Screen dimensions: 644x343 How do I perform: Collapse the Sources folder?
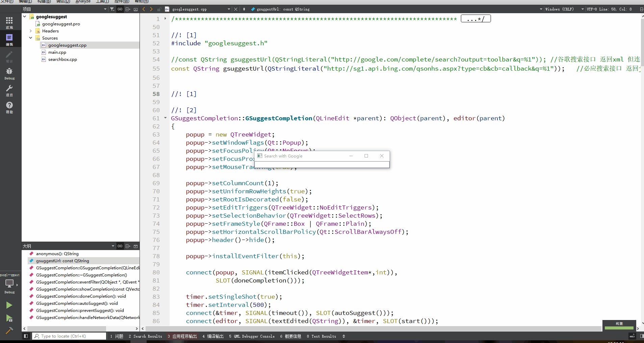point(31,38)
